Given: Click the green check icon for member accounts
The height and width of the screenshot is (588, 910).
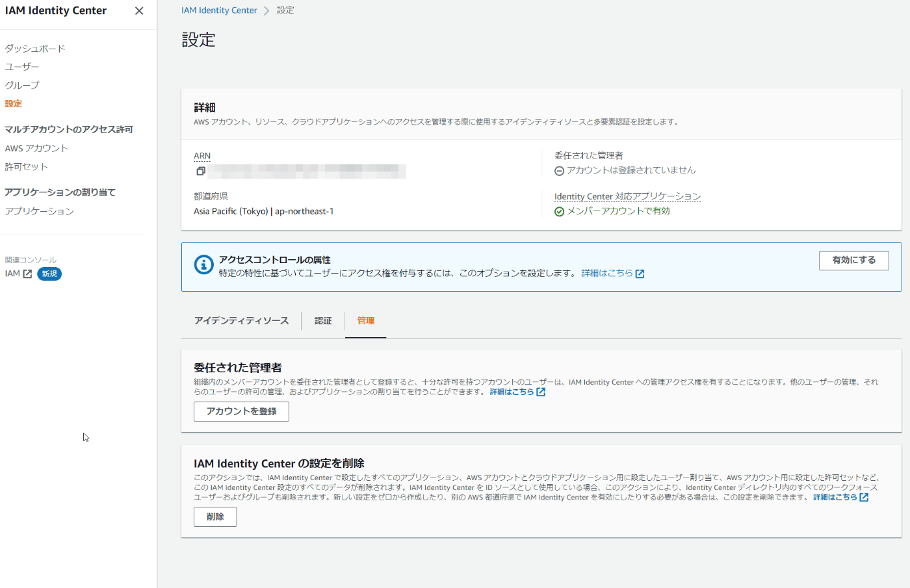Looking at the screenshot, I should [559, 212].
